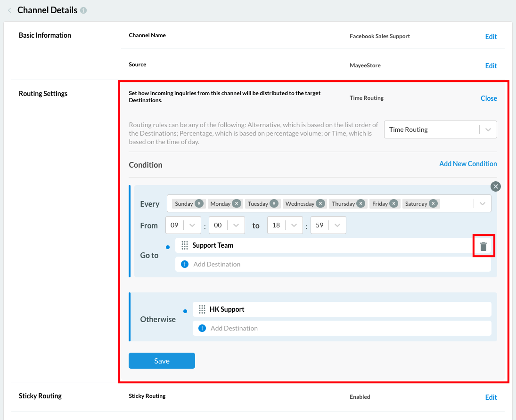Go back using the arrow beside Channel Details
Image resolution: width=516 pixels, height=420 pixels.
[x=9, y=10]
